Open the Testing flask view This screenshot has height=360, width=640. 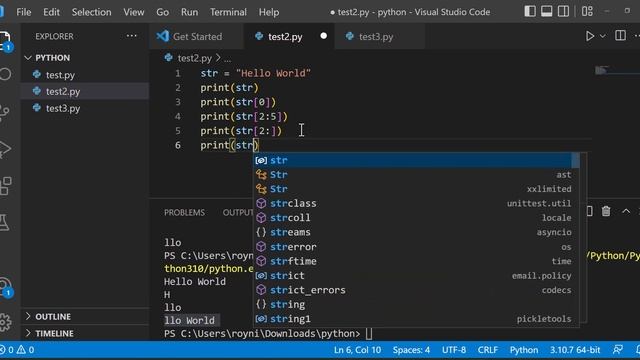[x=5, y=222]
